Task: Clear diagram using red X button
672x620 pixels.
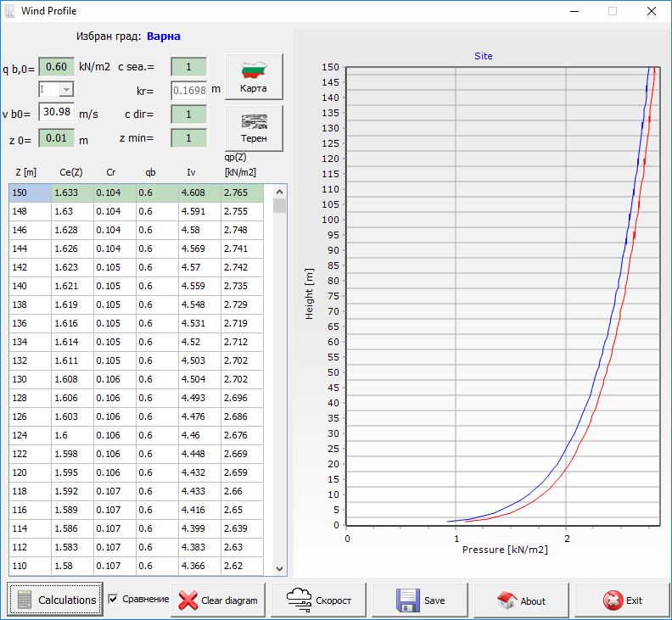Action: [x=219, y=600]
